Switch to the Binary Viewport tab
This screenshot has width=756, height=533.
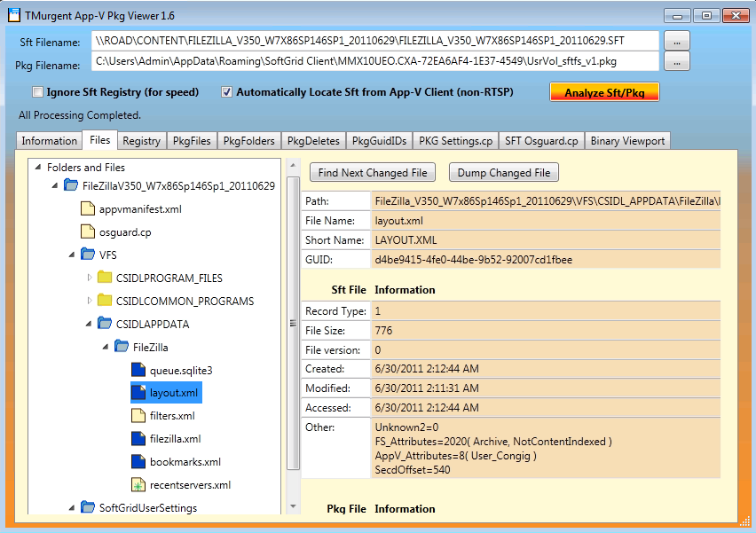627,141
